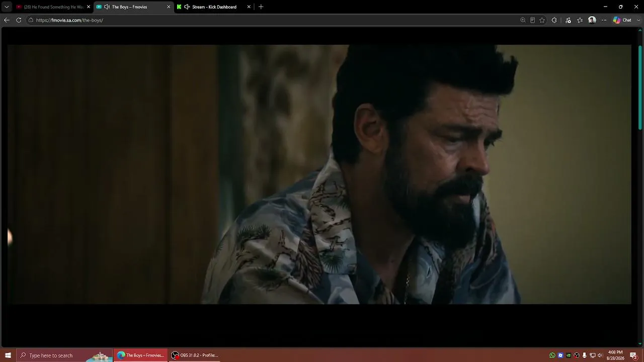Open OBS 31.0.2 from the taskbar
The image size is (644, 362).
click(x=195, y=355)
